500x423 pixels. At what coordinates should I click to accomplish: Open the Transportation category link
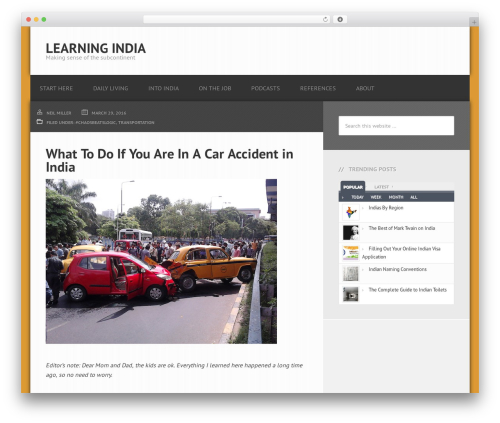click(x=136, y=123)
